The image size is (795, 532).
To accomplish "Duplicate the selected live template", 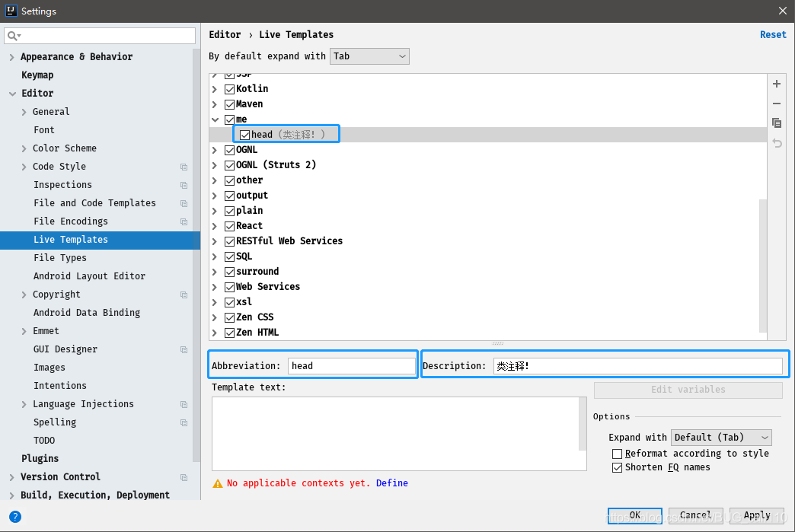I will point(776,123).
